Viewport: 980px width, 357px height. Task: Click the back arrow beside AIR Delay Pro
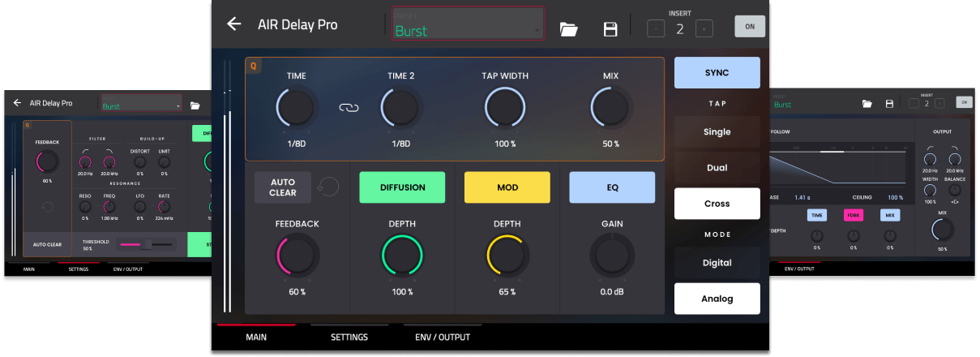coord(234,24)
